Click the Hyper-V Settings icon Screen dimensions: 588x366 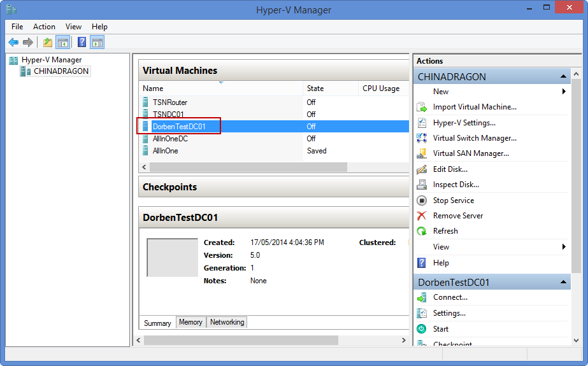pos(422,123)
